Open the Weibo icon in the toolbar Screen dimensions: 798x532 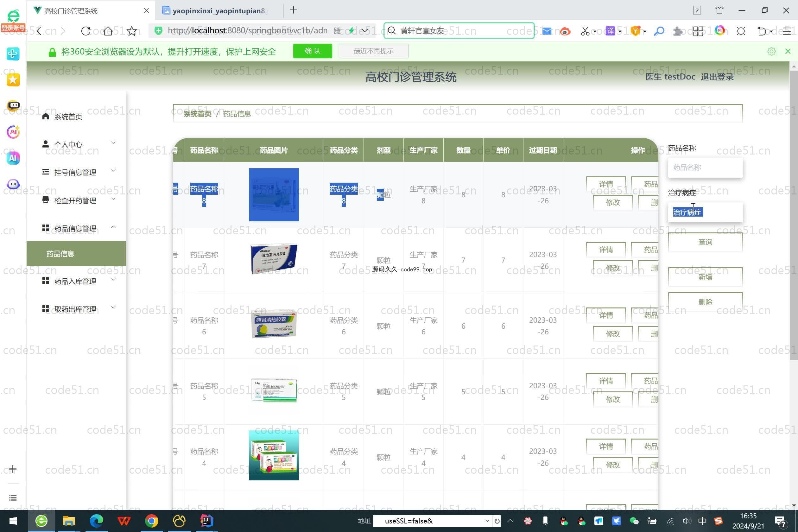[565, 31]
